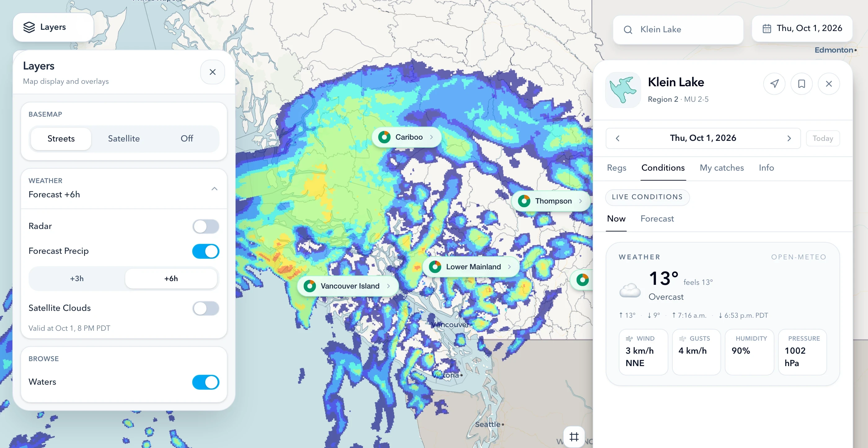Choose the +6h forecast offset

[x=171, y=278]
